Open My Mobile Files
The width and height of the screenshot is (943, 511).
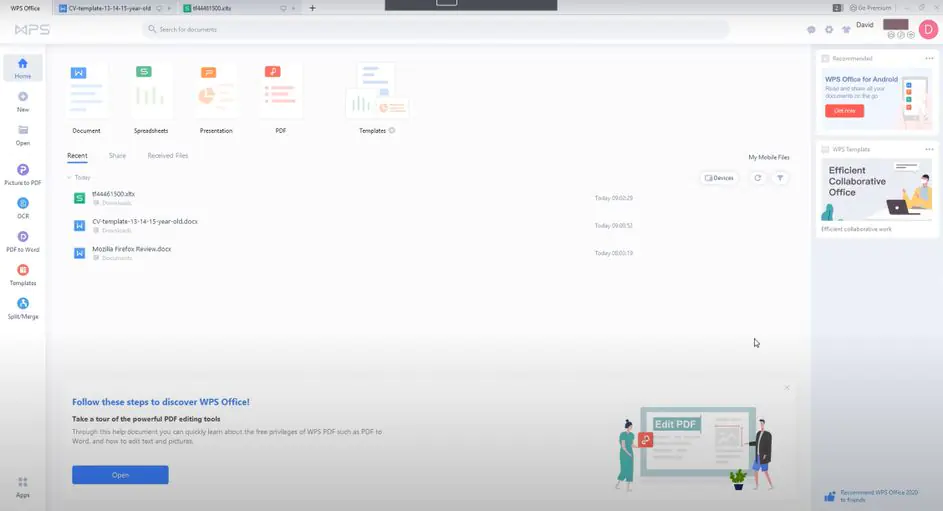[x=769, y=158]
